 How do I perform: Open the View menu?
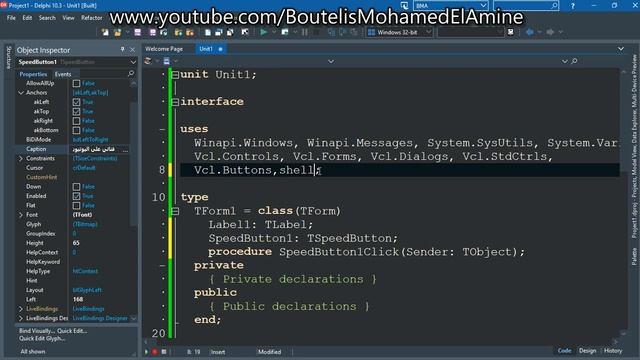point(69,18)
